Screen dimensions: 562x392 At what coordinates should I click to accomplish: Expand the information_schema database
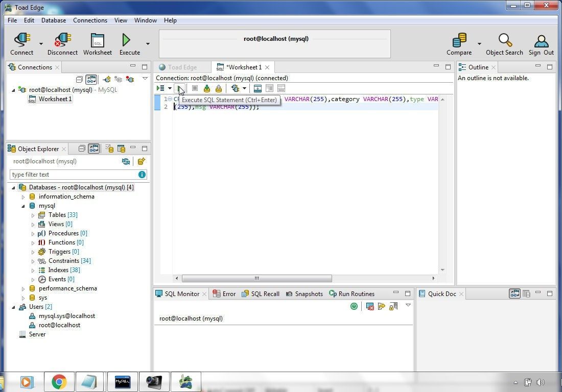point(23,197)
